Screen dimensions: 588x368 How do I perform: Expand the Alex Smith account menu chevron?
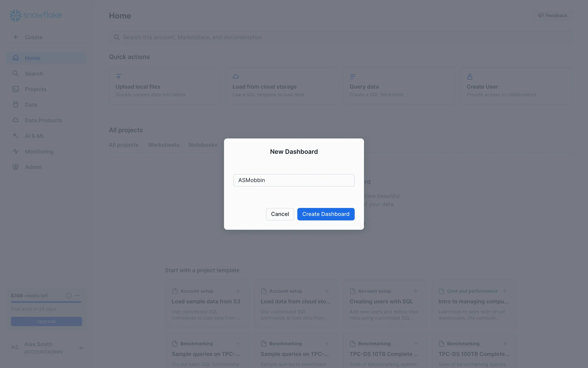pos(81,348)
